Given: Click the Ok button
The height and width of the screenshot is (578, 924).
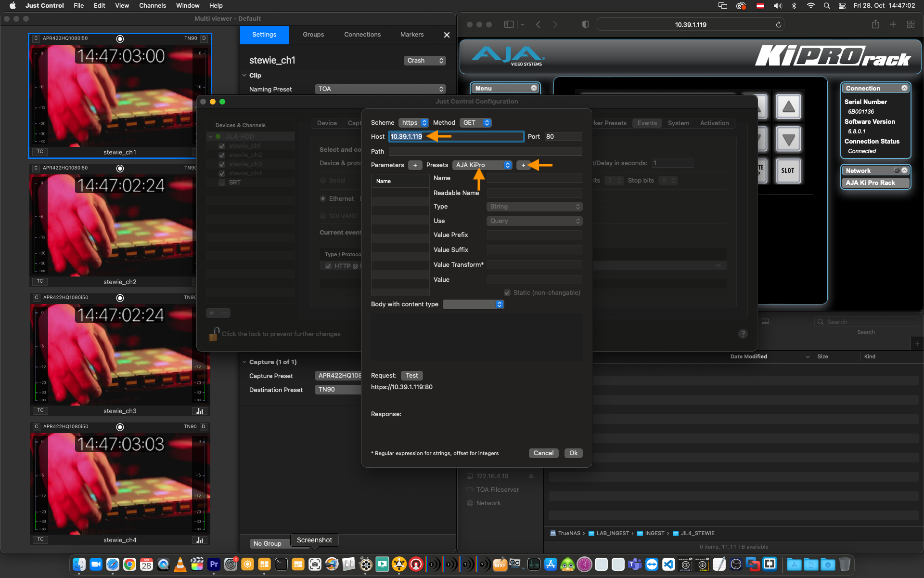Looking at the screenshot, I should 573,453.
